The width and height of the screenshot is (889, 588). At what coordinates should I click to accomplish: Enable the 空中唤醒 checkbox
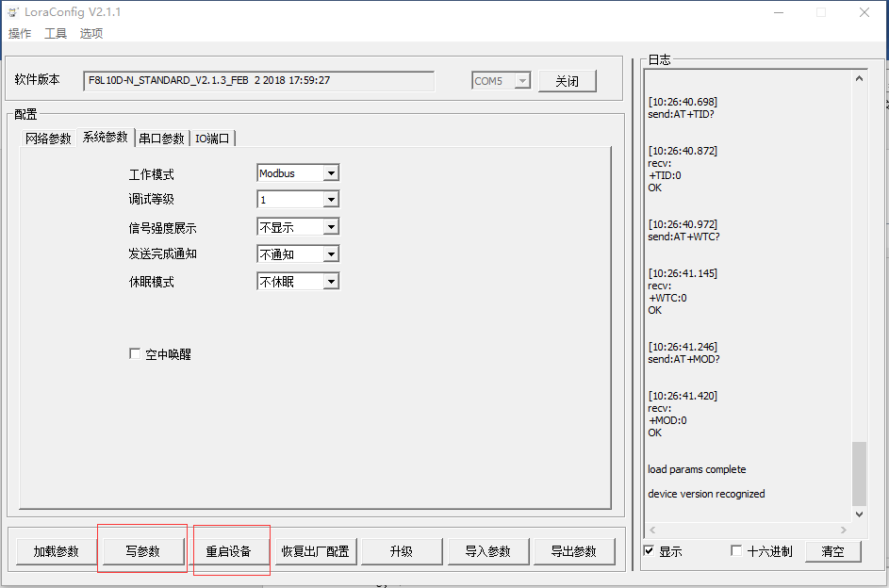[x=135, y=354]
